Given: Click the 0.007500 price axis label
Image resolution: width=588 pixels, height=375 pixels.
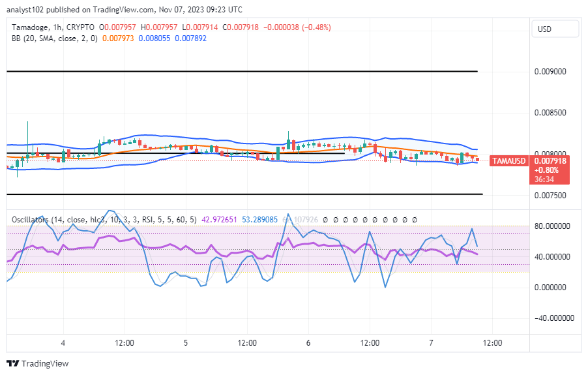Looking at the screenshot, I should 550,196.
